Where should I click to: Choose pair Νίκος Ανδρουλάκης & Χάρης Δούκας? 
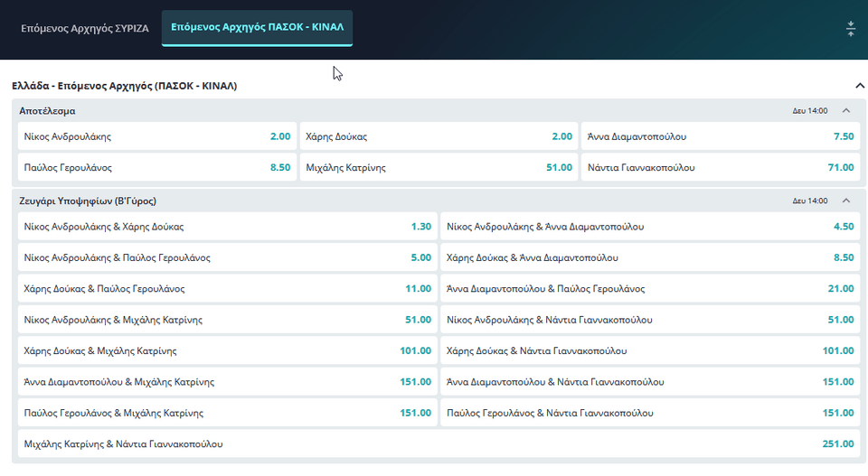click(227, 227)
